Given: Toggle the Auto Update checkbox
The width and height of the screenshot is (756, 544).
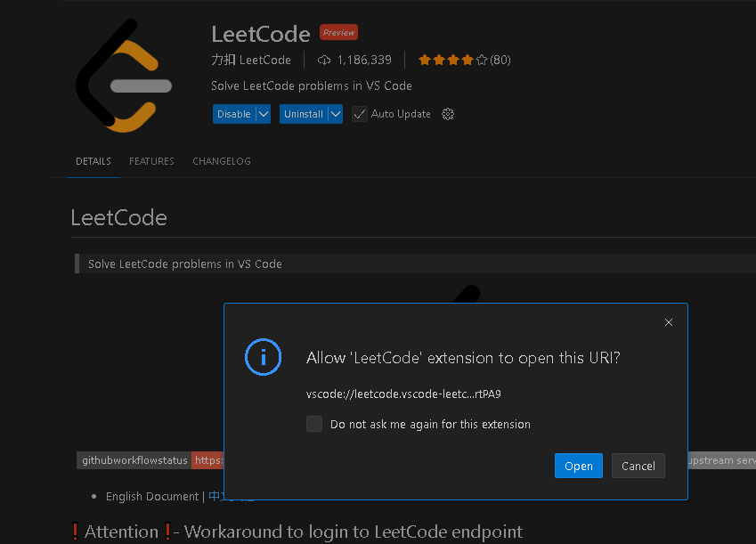Looking at the screenshot, I should (x=360, y=114).
